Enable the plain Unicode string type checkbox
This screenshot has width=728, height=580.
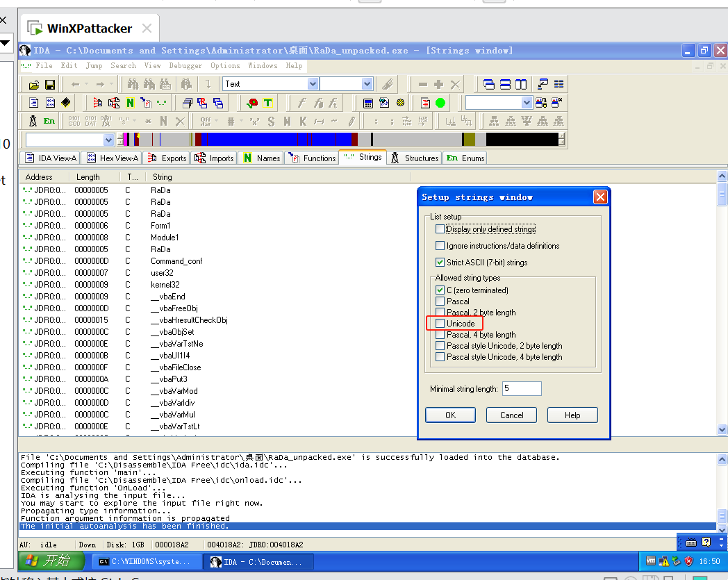(440, 324)
